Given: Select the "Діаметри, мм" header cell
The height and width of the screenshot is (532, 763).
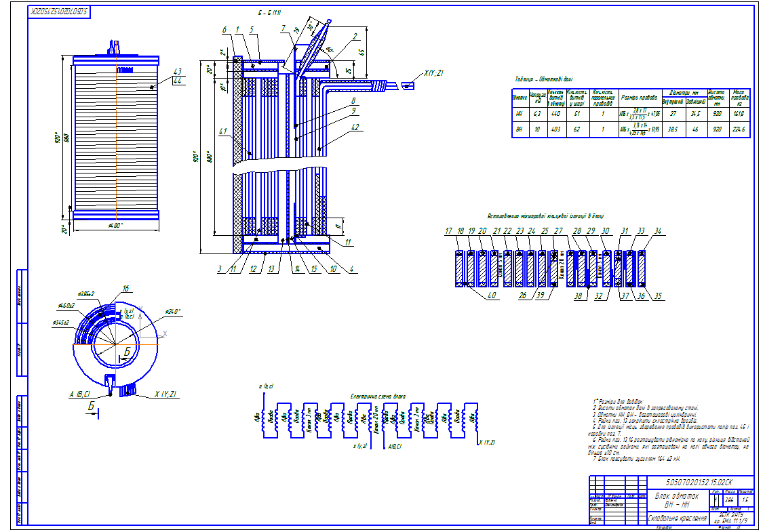Looking at the screenshot, I should tap(684, 92).
